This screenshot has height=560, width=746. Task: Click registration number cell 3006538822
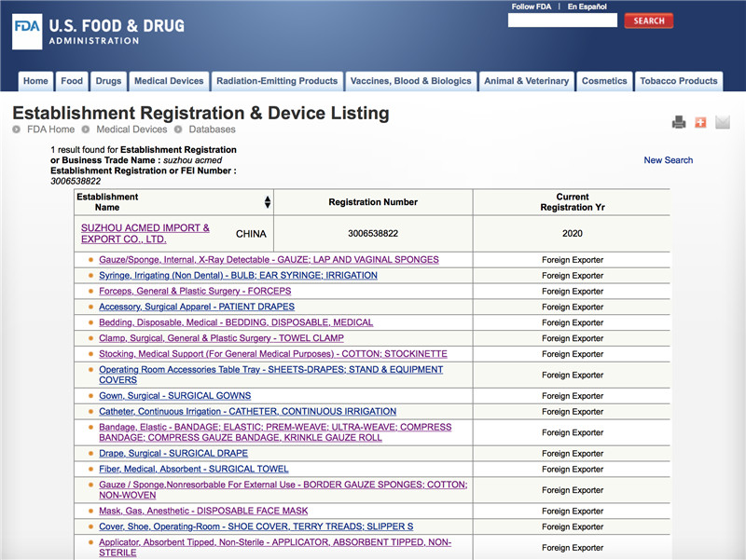click(373, 234)
